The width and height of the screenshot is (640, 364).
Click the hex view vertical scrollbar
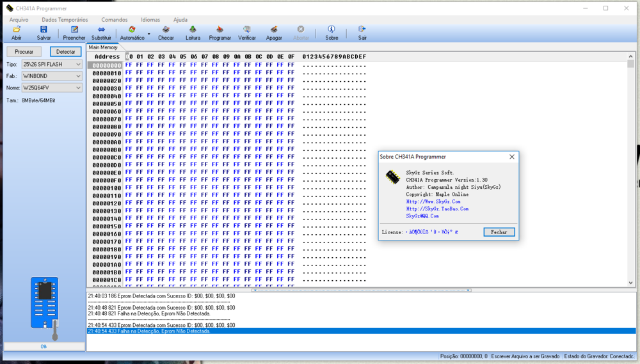[630, 173]
